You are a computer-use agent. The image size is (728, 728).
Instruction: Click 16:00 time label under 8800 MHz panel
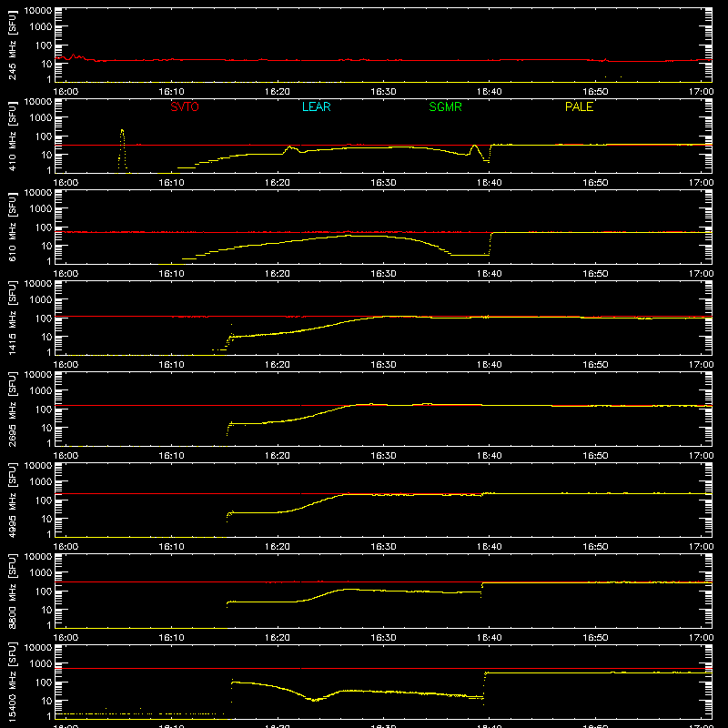pos(66,638)
